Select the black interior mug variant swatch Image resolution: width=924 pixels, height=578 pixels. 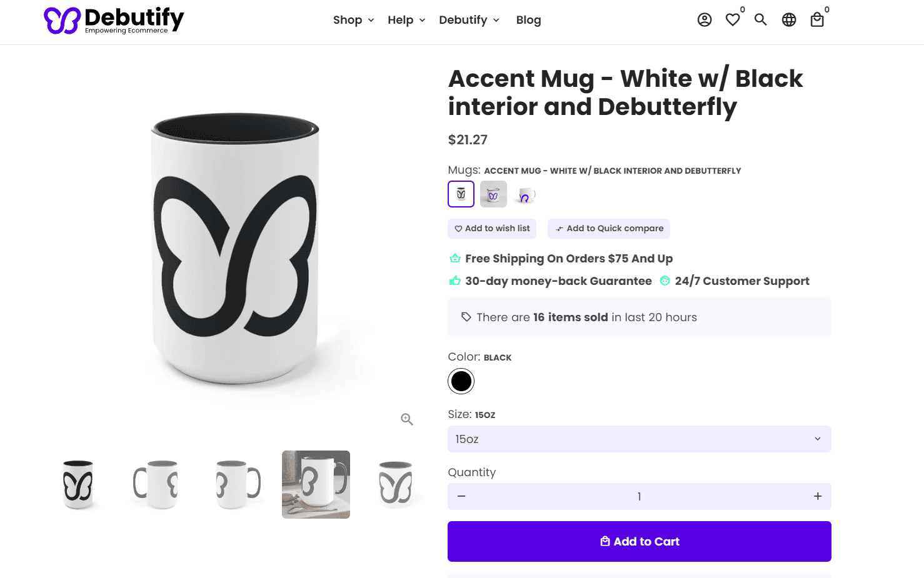click(x=461, y=194)
